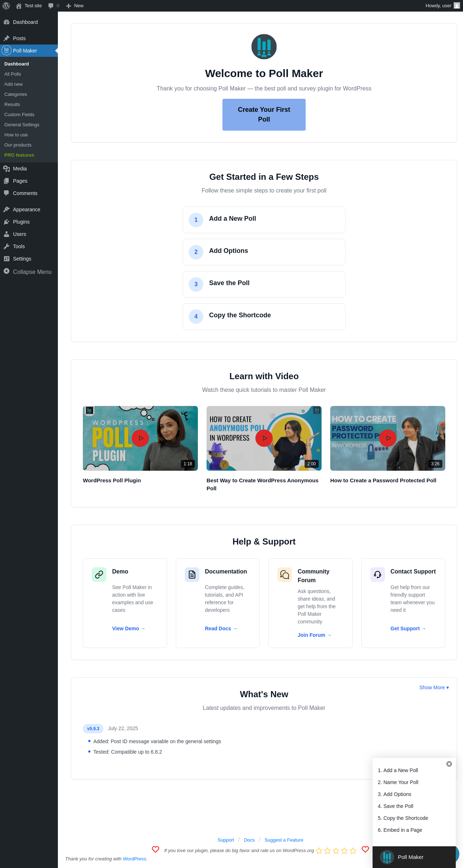Click the first rating star in footer
The image size is (463, 868).
pos(319,851)
